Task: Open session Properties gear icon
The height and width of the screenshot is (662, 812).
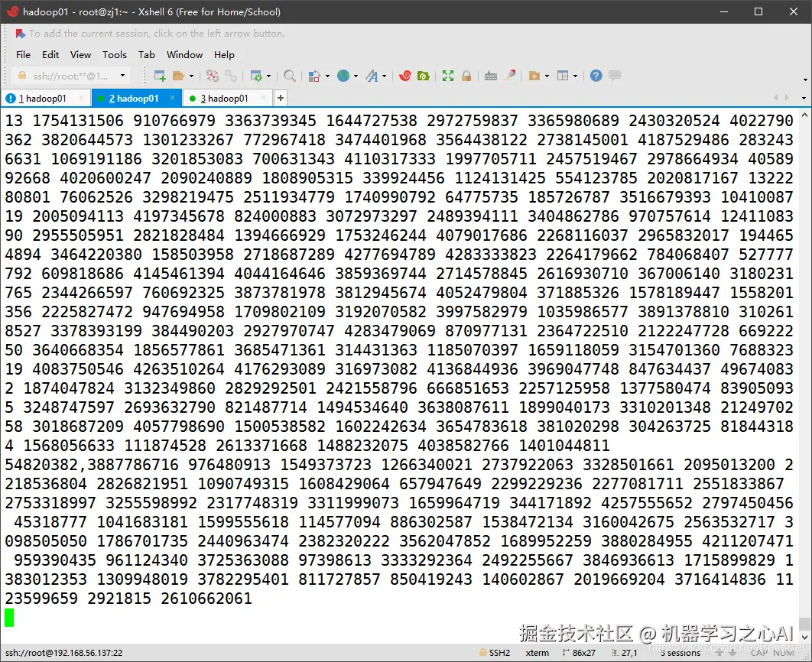Action: [x=256, y=76]
